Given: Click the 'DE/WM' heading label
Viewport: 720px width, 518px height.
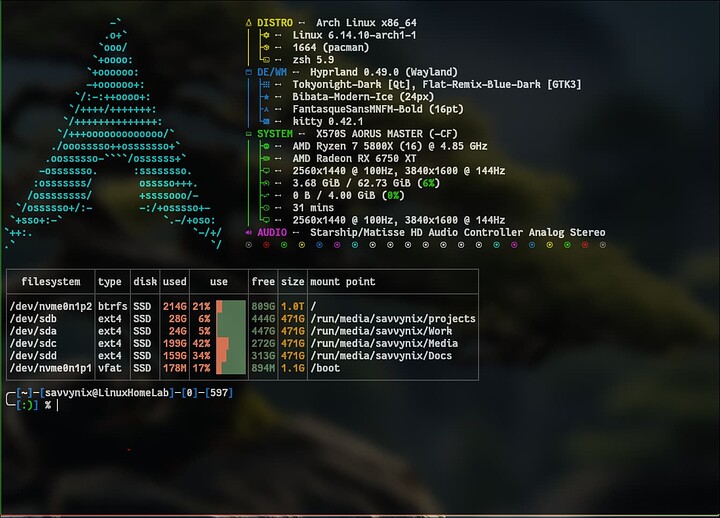Looking at the screenshot, I should pyautogui.click(x=272, y=72).
